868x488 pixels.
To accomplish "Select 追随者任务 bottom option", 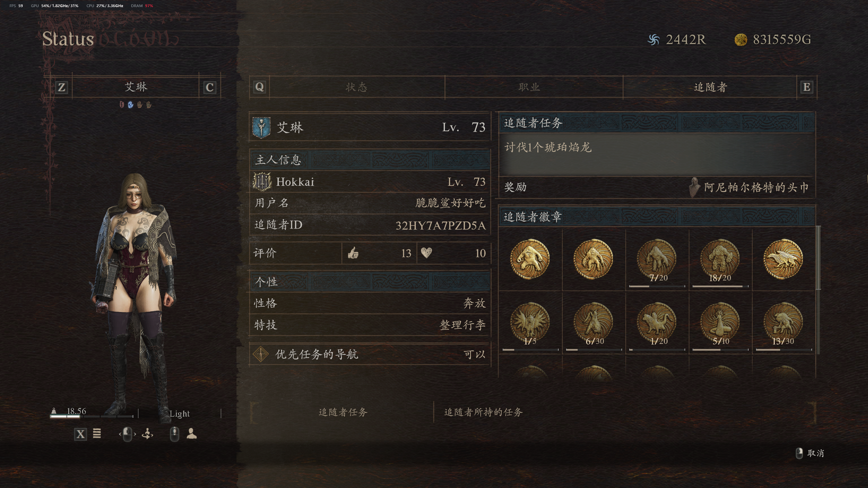I will tap(343, 412).
